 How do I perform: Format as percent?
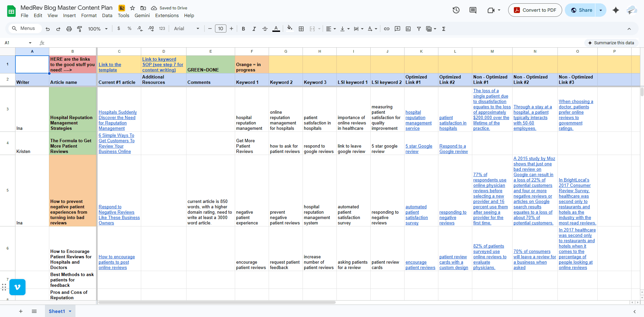[129, 29]
